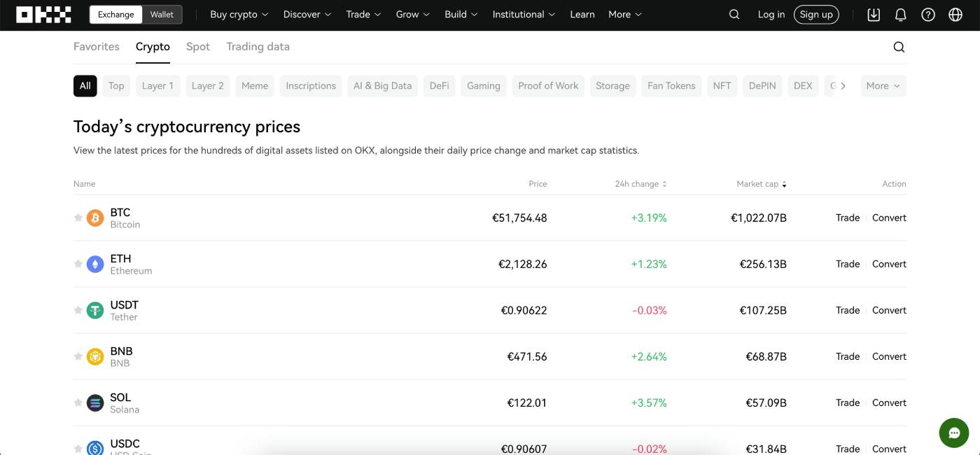
Task: Filter by the DEX category
Action: (x=803, y=86)
